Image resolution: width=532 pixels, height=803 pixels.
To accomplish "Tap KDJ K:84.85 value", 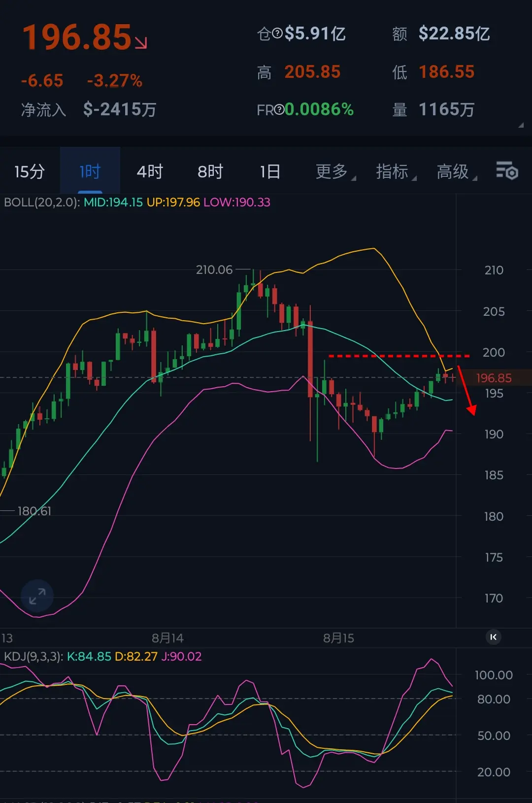I will point(89,657).
